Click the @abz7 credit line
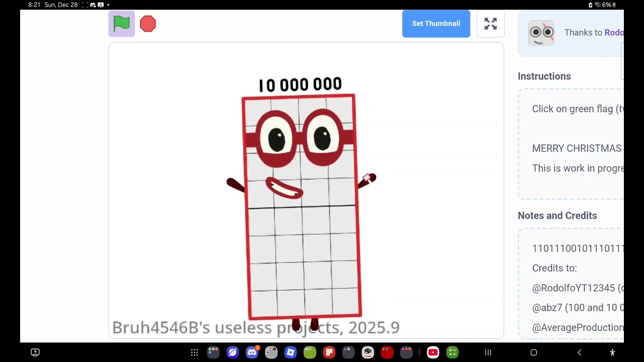644x362 pixels. coord(578,308)
